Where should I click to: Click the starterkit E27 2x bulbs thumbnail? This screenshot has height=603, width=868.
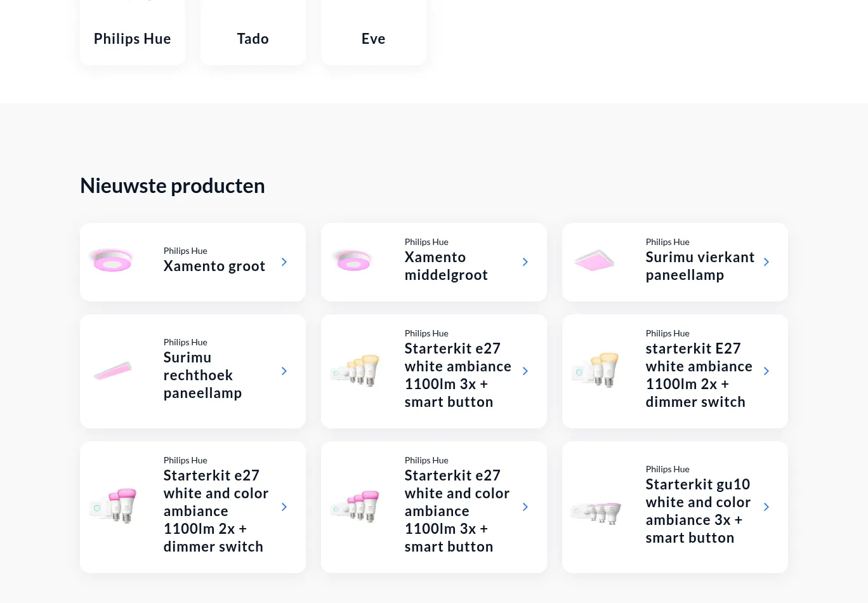(596, 370)
